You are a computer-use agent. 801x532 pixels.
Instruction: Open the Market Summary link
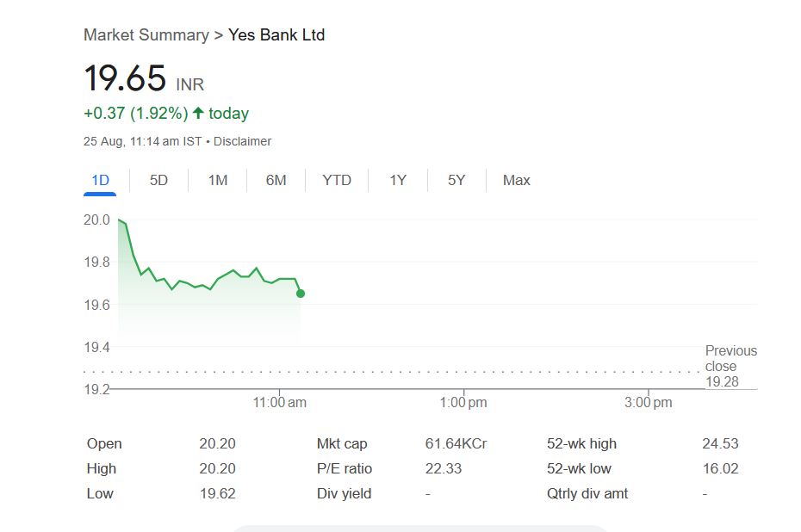146,35
